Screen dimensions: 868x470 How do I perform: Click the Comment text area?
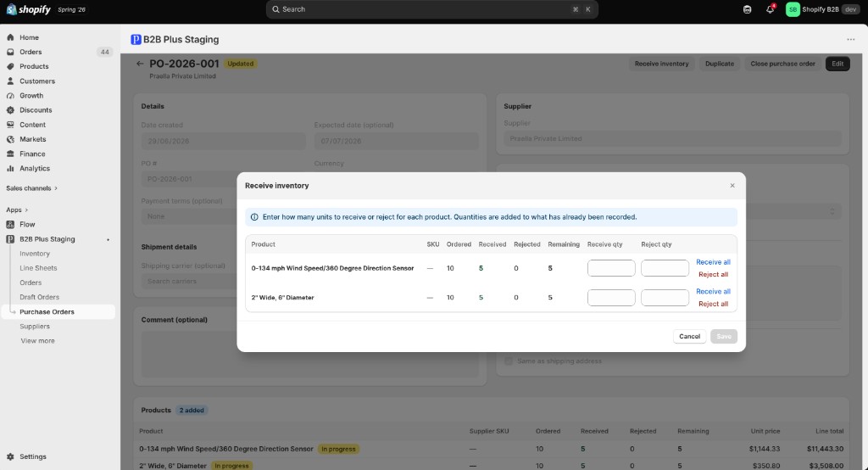[x=310, y=354]
